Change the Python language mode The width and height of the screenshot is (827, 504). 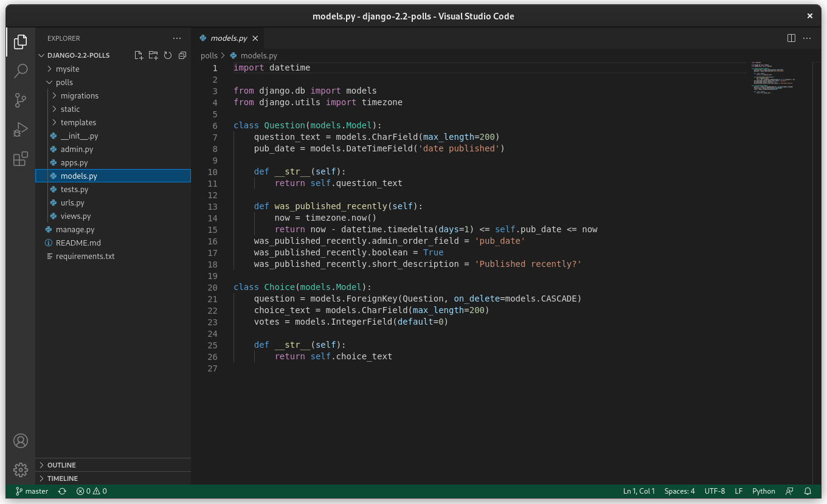[764, 491]
